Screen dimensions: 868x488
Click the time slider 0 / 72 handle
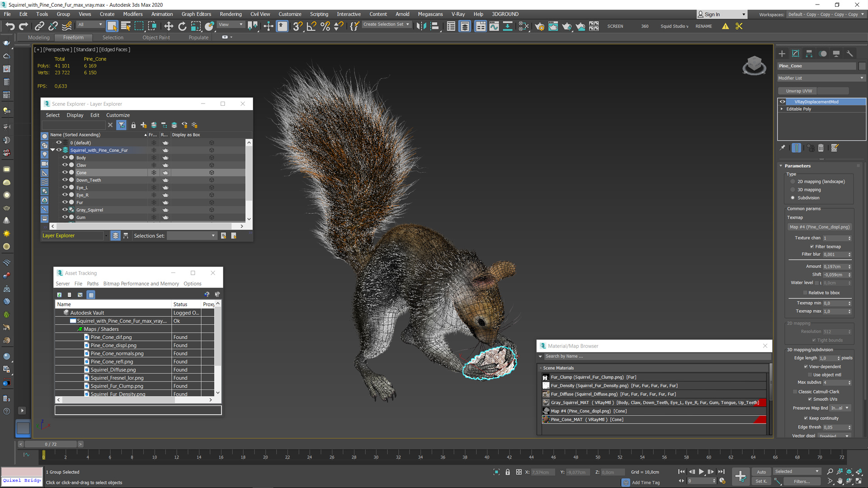click(51, 444)
